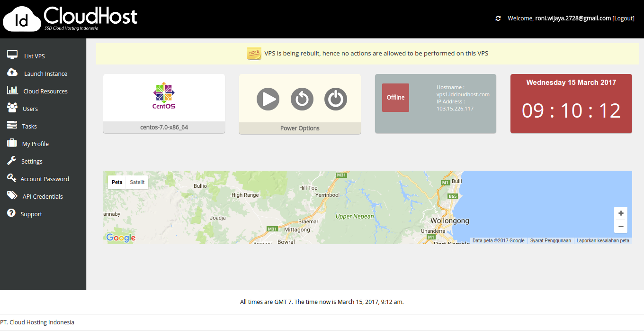Click the Restart VPS icon
644x331 pixels.
(x=302, y=99)
